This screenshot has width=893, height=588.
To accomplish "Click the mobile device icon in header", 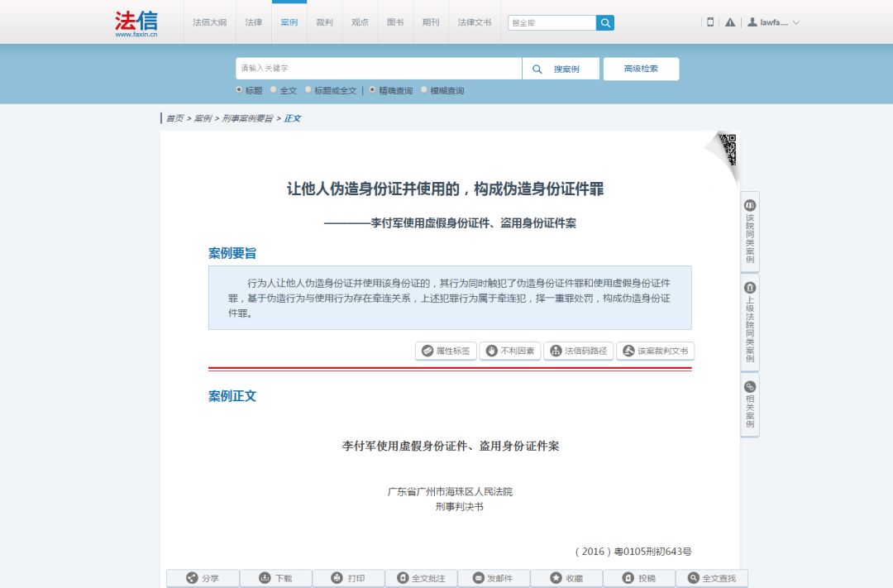I will pos(709,22).
